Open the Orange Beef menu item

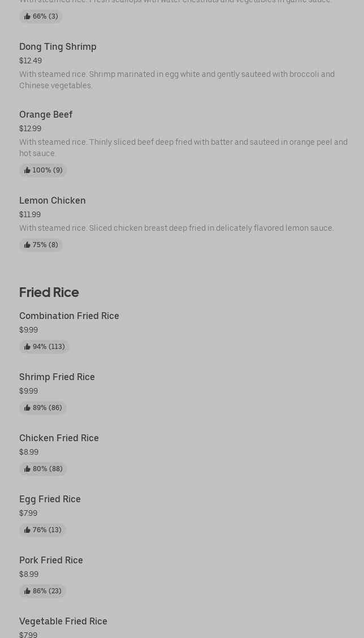46,115
